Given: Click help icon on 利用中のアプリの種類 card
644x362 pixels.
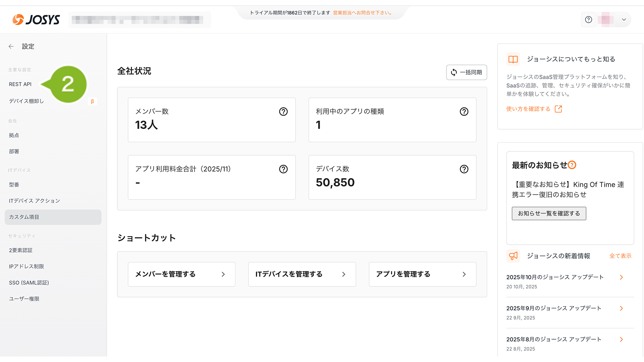Looking at the screenshot, I should pos(464,111).
